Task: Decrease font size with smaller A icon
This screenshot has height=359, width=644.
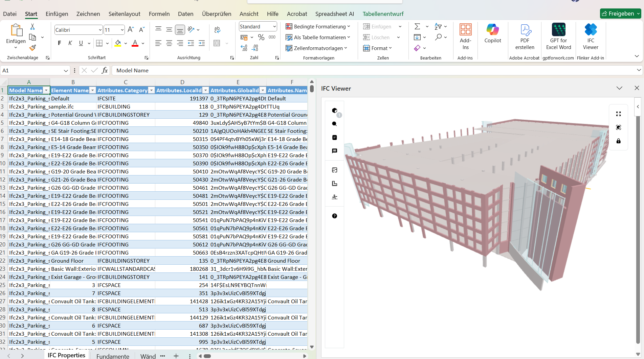Action: (142, 30)
